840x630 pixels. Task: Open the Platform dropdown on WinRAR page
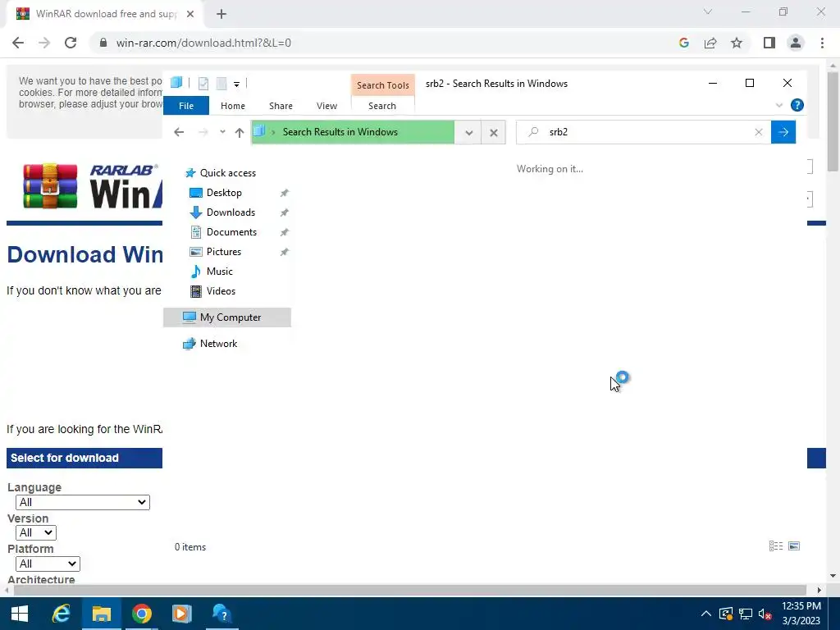48,564
